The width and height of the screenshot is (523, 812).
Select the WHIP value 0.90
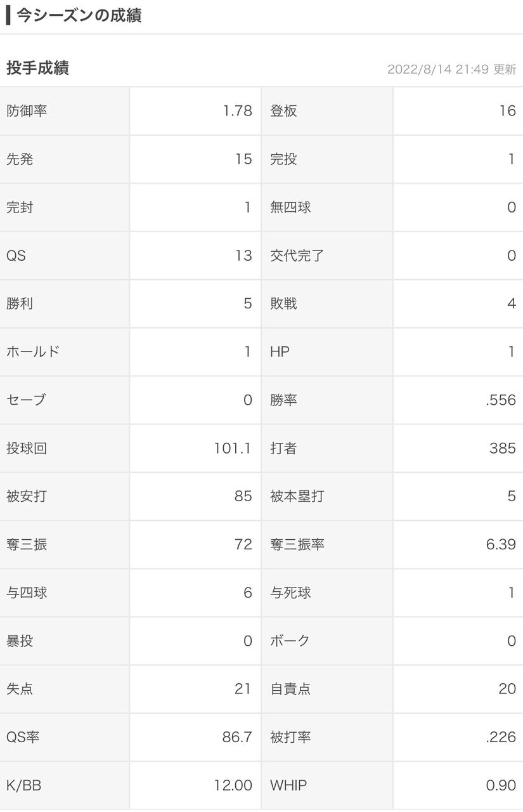501,786
